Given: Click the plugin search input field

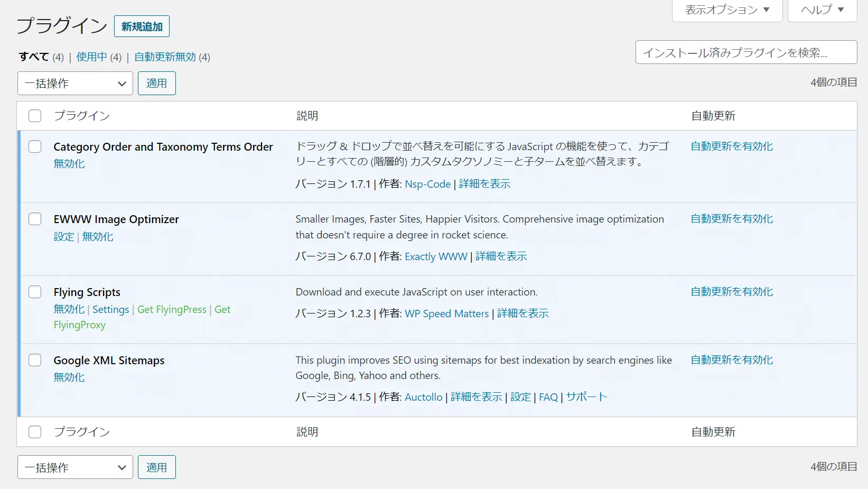Looking at the screenshot, I should (x=746, y=52).
